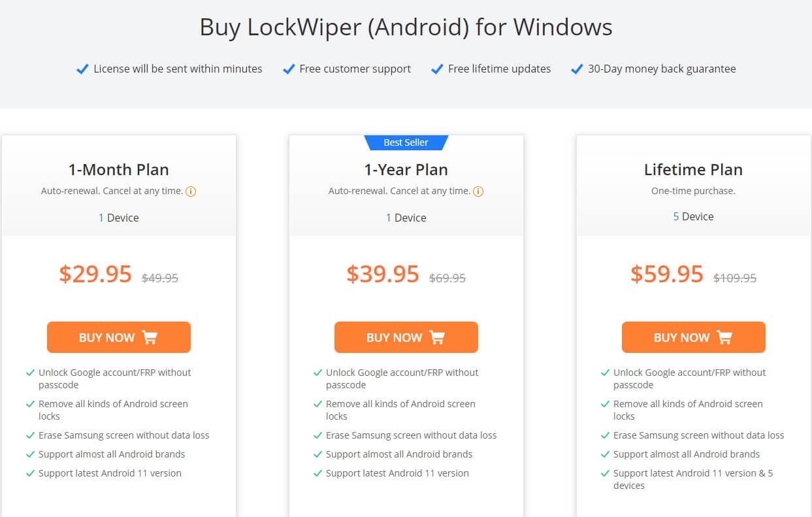This screenshot has height=517, width=812.
Task: Click the checkmark beside Free lifetime updates
Action: tap(437, 69)
